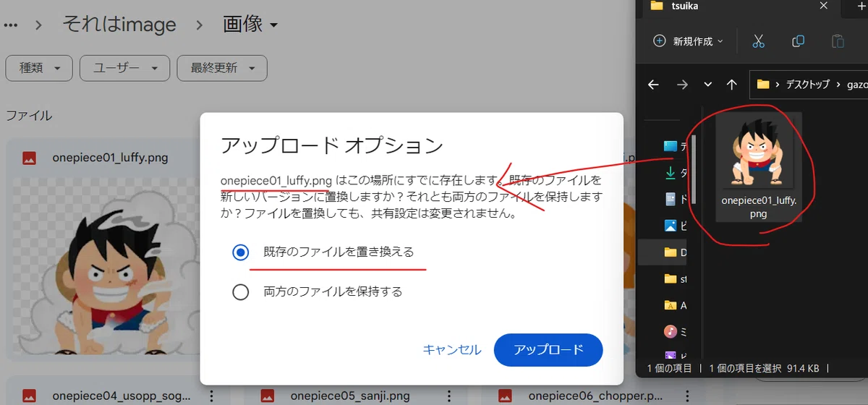Open the 画像 folder dropdown in breadcrumb
The image size is (868, 405).
pos(250,25)
